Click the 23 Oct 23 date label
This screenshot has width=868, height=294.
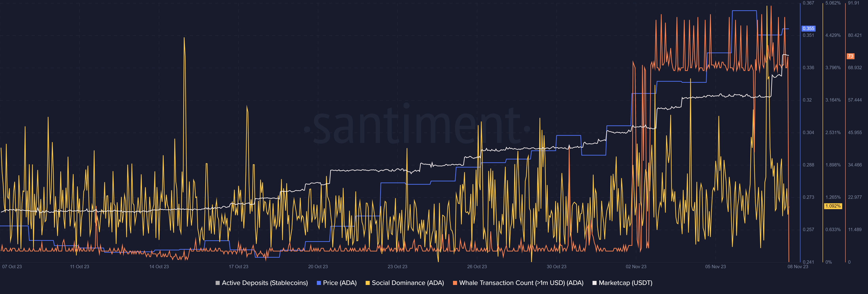click(x=397, y=267)
